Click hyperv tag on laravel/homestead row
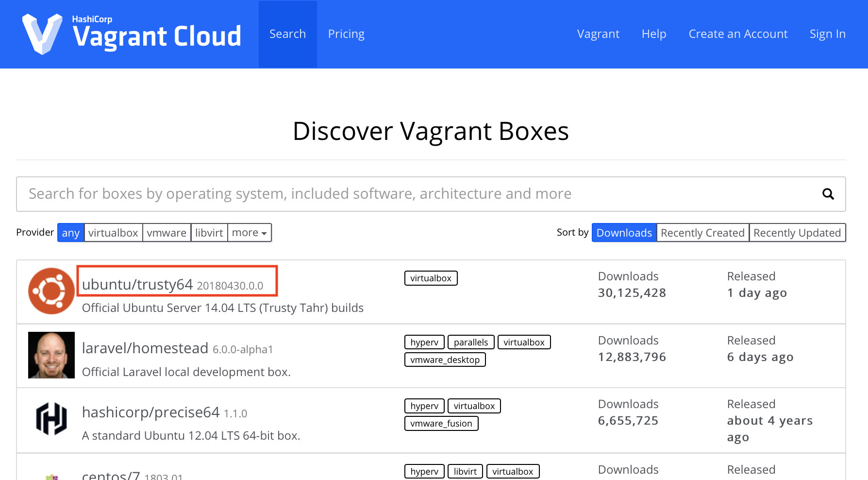 [424, 342]
